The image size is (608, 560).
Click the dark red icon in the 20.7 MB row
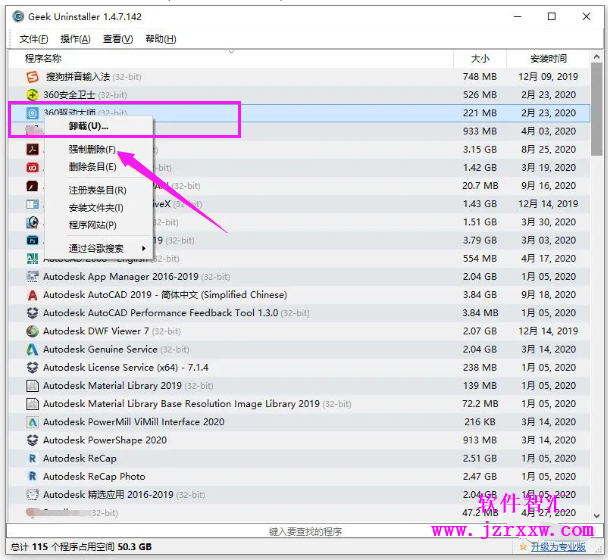32,186
